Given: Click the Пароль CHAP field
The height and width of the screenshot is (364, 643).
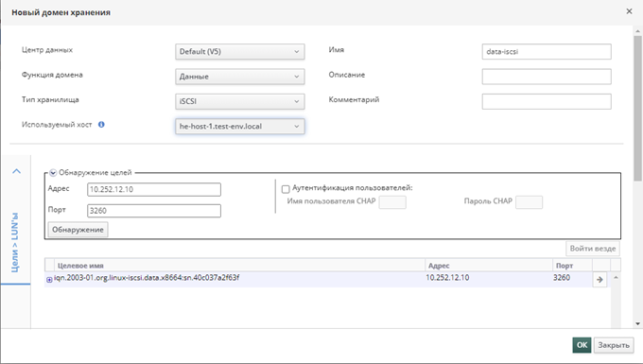Looking at the screenshot, I should point(529,202).
